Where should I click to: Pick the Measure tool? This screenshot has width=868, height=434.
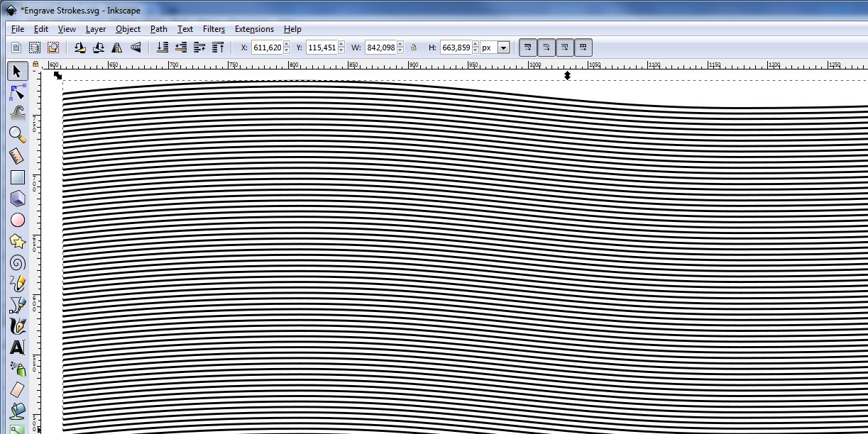click(x=18, y=156)
